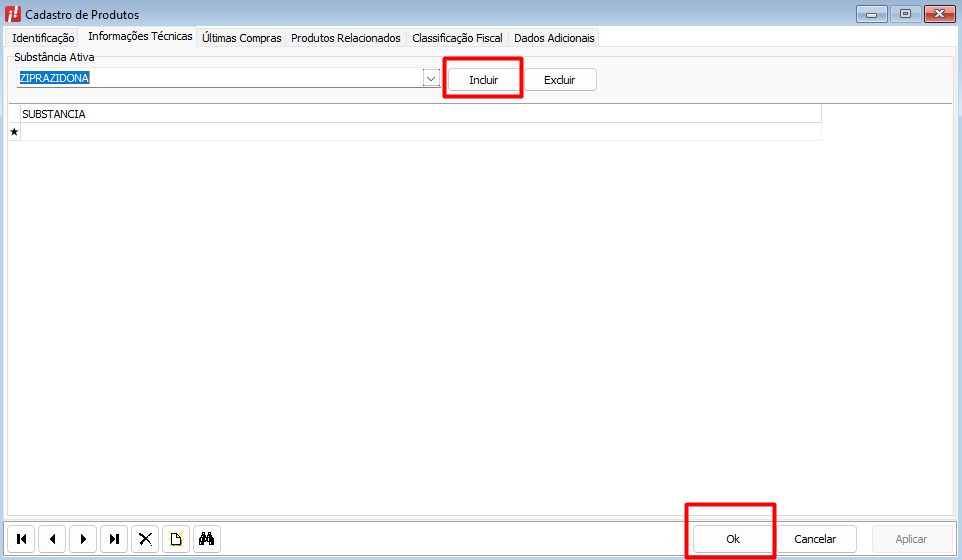Open search with binoculars icon

click(207, 539)
